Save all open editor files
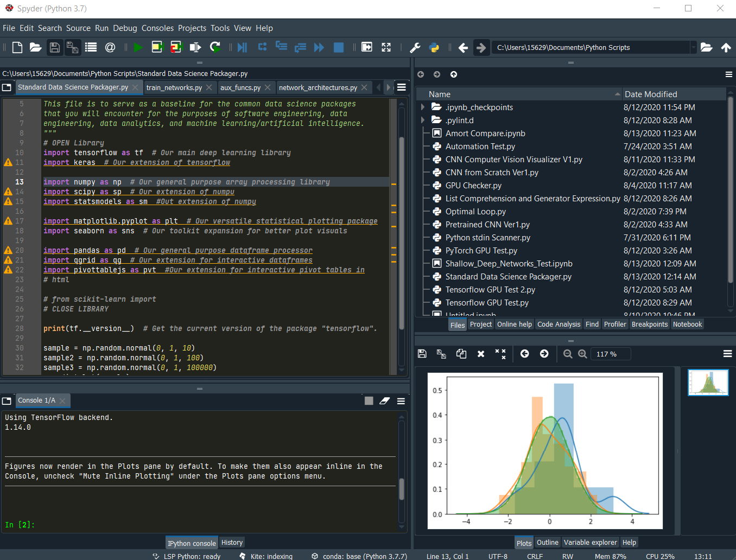Viewport: 736px width, 560px height. (72, 47)
